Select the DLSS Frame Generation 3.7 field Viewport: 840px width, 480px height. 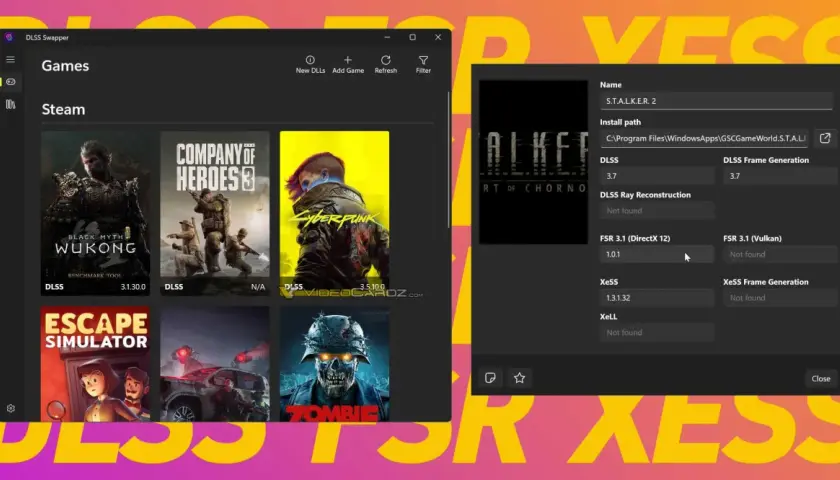click(781, 176)
